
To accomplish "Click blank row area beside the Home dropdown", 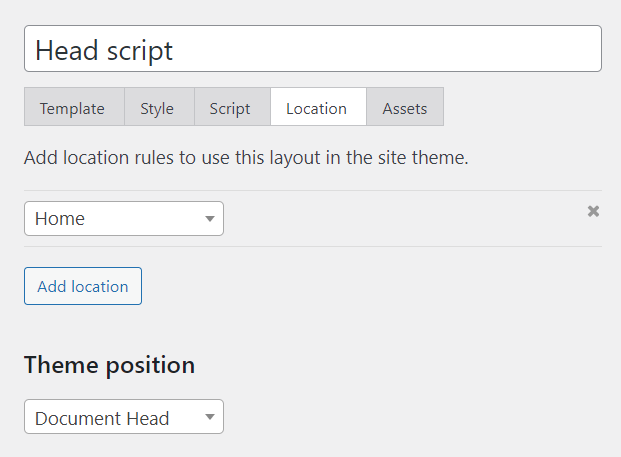I will click(400, 219).
